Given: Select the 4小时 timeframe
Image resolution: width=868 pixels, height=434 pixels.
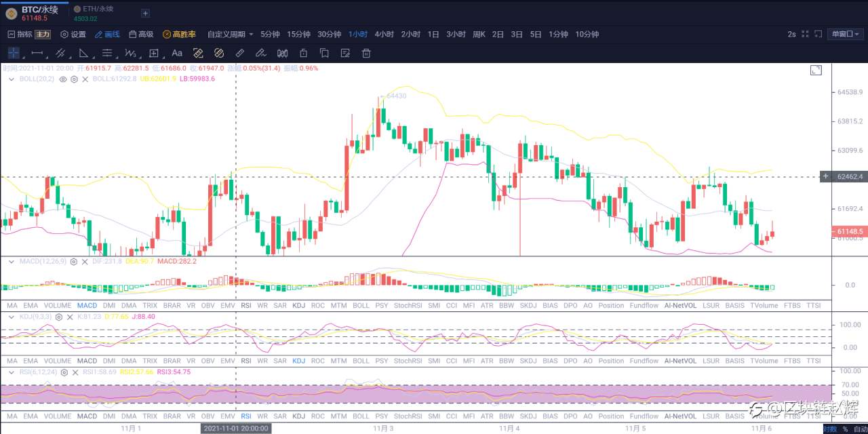Looking at the screenshot, I should 384,34.
